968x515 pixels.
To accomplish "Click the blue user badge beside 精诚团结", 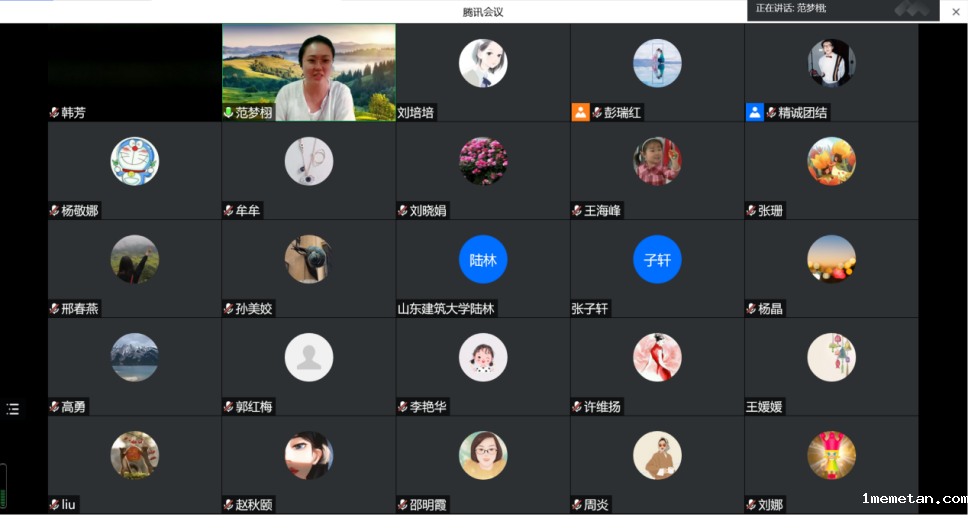I will 754,112.
